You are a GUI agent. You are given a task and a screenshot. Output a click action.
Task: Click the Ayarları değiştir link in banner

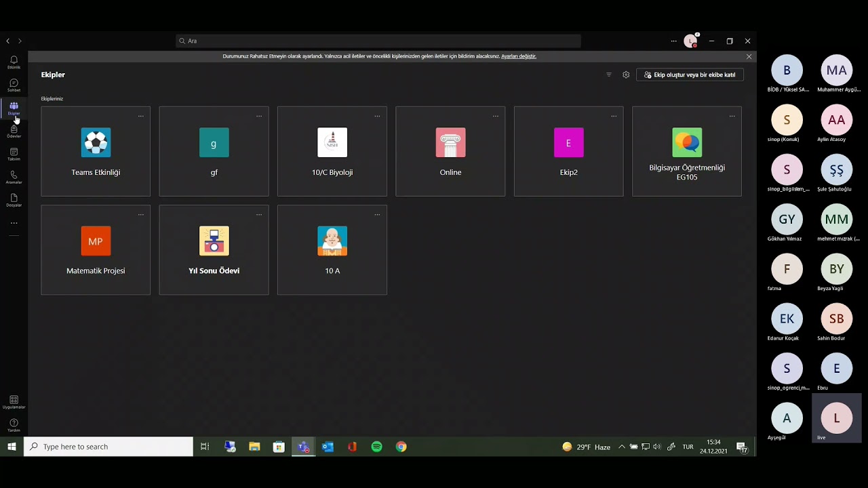pos(519,56)
